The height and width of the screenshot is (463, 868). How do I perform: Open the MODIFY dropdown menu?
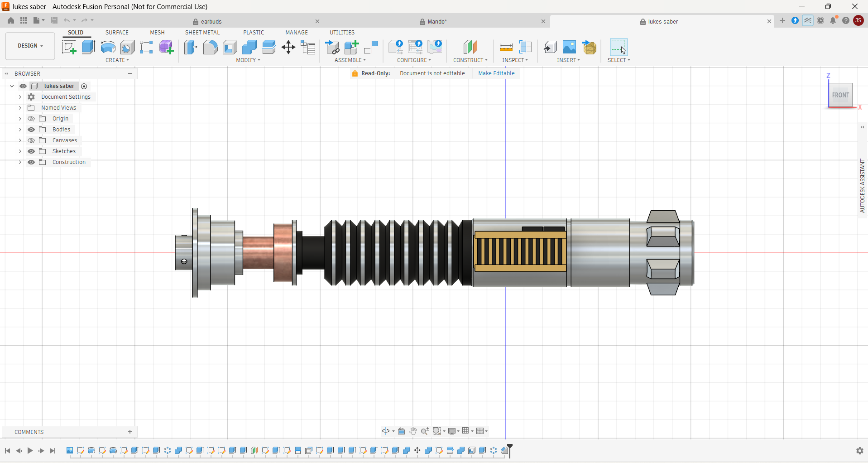248,60
